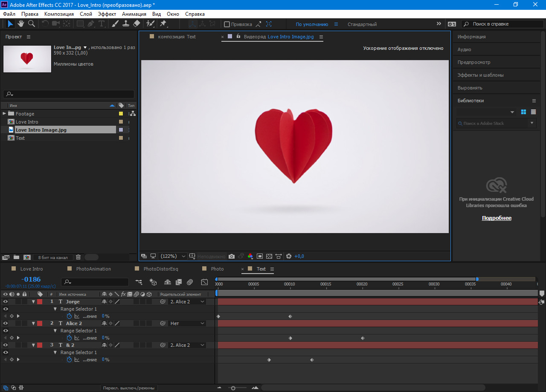
Task: Select the Rotation tool
Action: (x=45, y=24)
